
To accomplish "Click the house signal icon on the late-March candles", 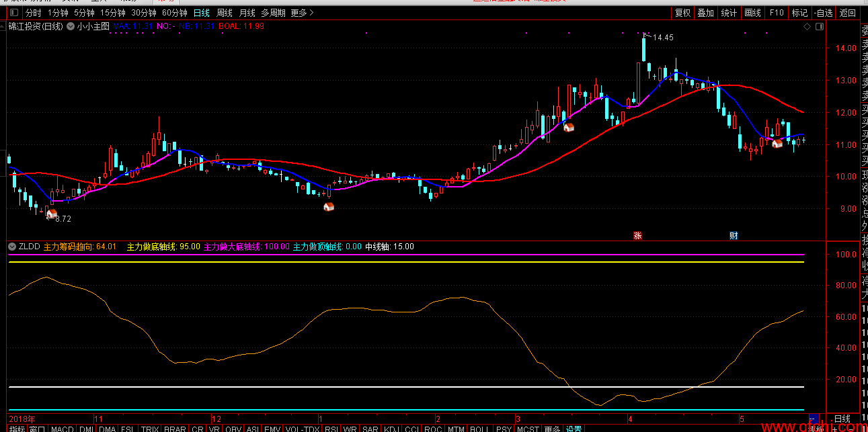I will click(568, 127).
